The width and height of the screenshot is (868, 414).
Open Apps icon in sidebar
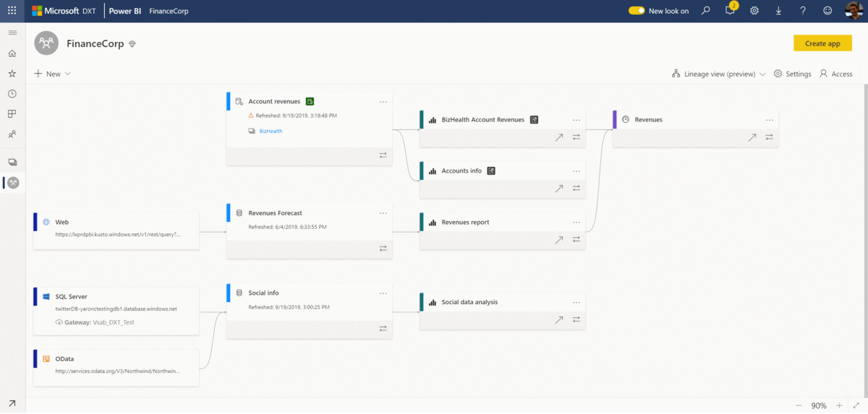pos(12,114)
